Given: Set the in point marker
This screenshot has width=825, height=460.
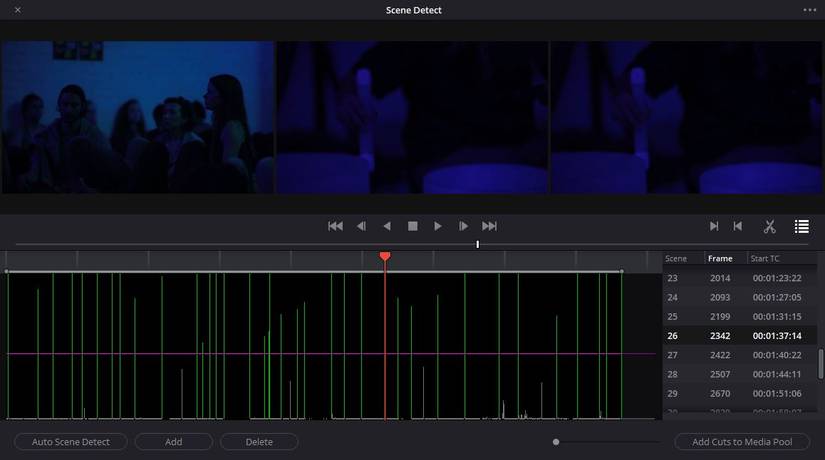Looking at the screenshot, I should [714, 226].
